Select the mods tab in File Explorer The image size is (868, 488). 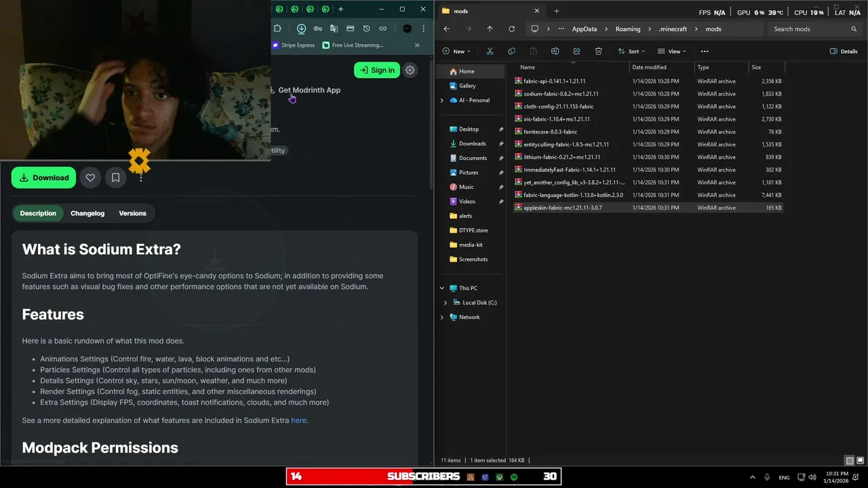(490, 11)
